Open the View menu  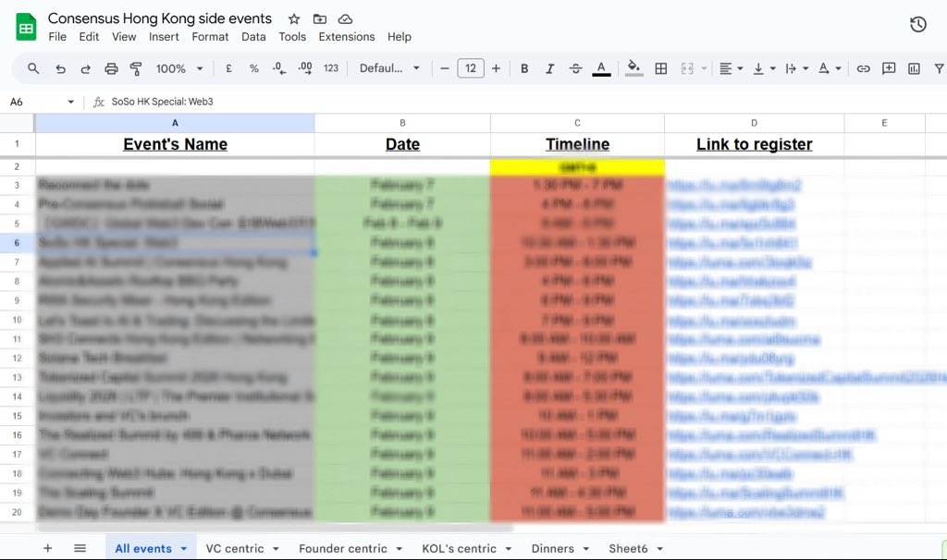coord(124,37)
